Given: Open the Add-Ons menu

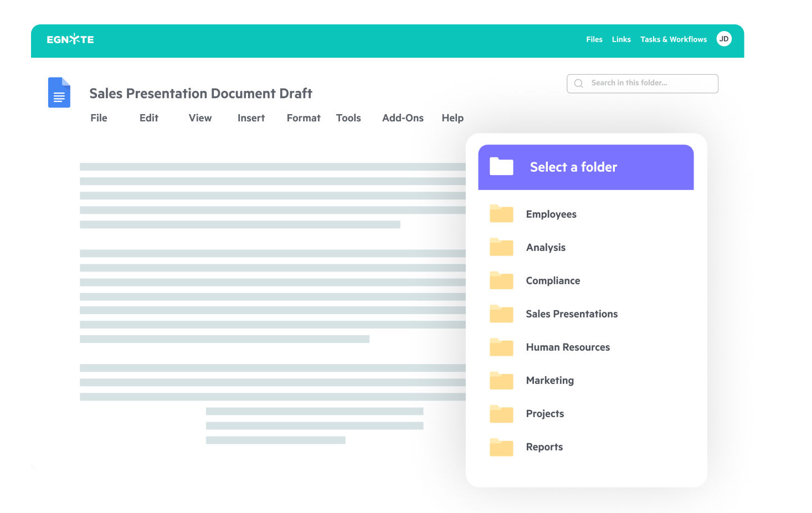Looking at the screenshot, I should point(403,117).
